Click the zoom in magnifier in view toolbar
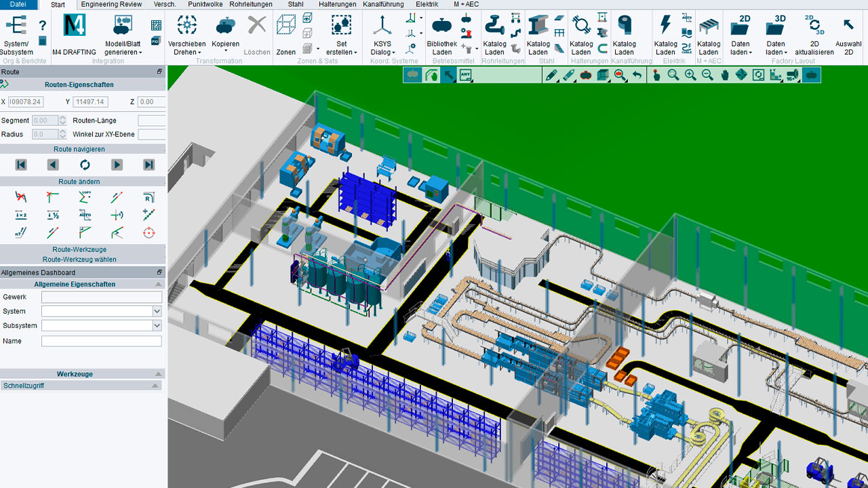This screenshot has height=488, width=868. (x=690, y=75)
